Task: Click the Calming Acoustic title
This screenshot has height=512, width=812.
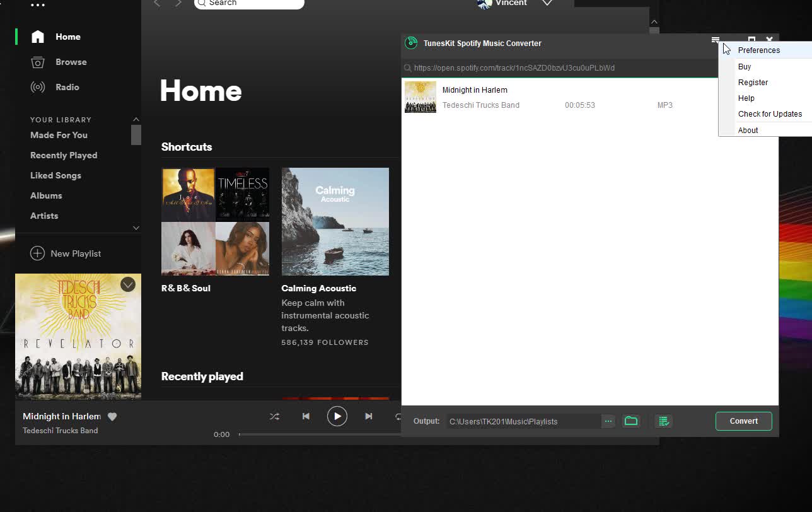Action: (x=319, y=288)
